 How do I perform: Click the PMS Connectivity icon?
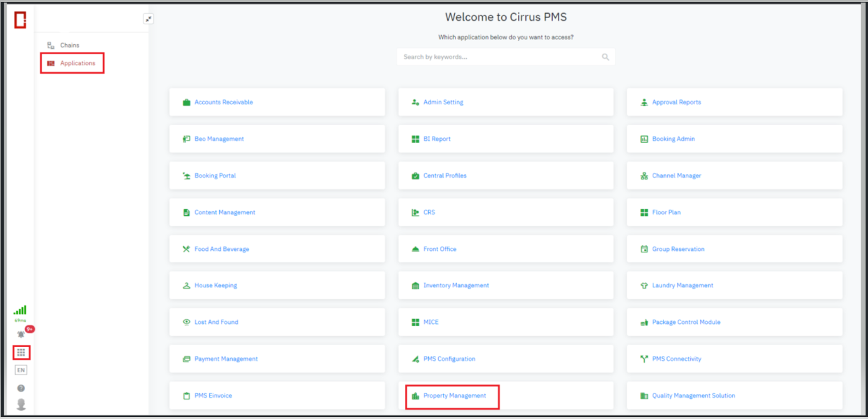pos(644,359)
